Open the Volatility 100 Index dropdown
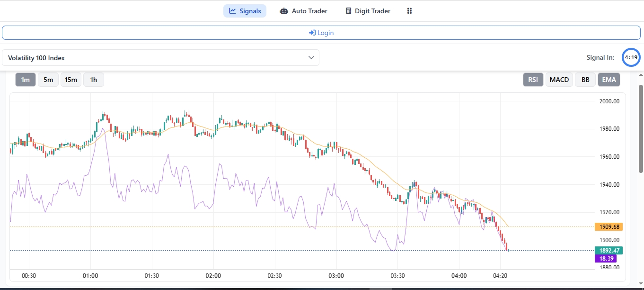 tap(160, 58)
